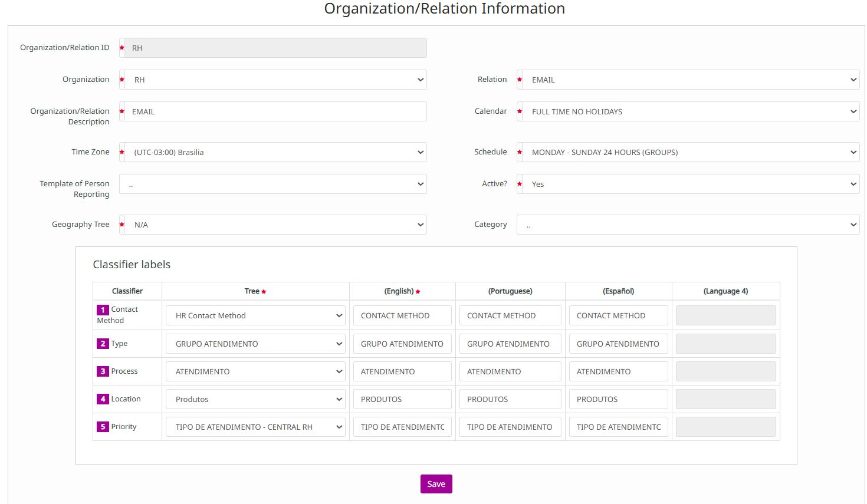Click the Process classifier label

coord(124,371)
